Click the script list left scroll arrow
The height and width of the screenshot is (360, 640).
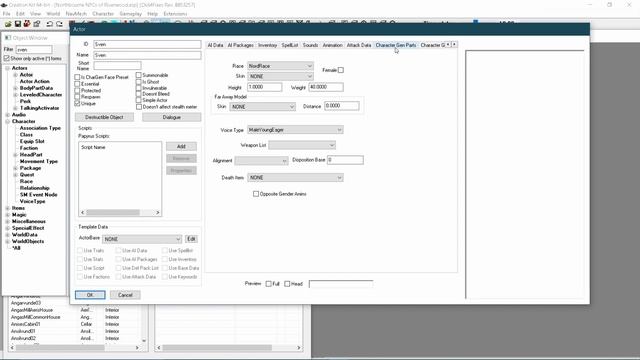[83, 213]
